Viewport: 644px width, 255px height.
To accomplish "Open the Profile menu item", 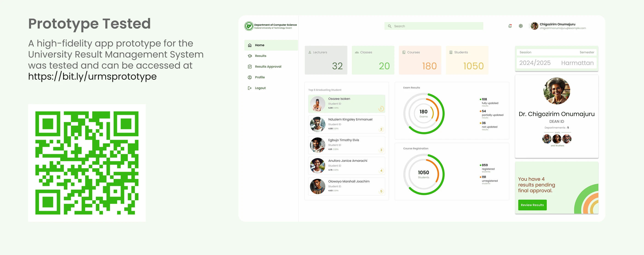I will pos(259,77).
